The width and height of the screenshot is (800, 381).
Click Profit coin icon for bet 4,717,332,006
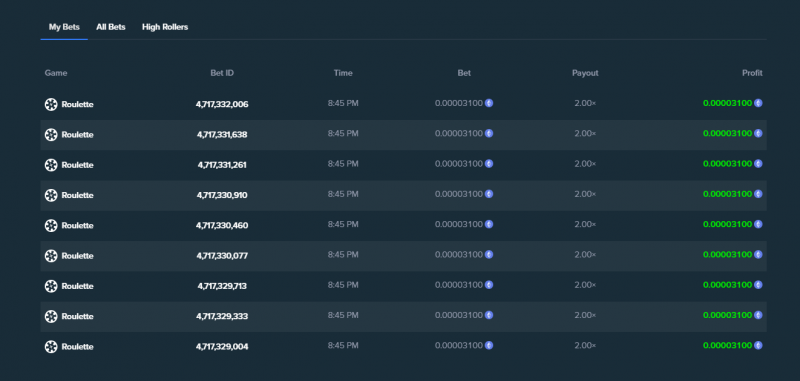point(758,103)
